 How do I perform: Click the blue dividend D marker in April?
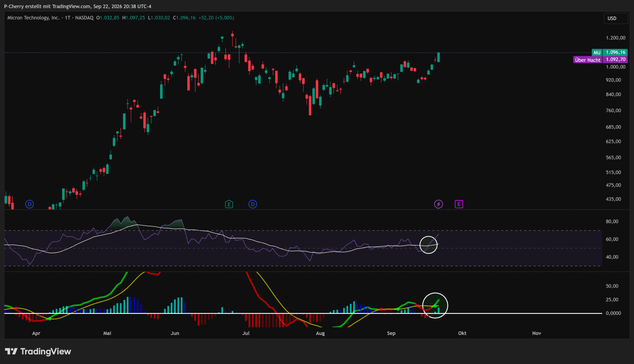click(29, 204)
